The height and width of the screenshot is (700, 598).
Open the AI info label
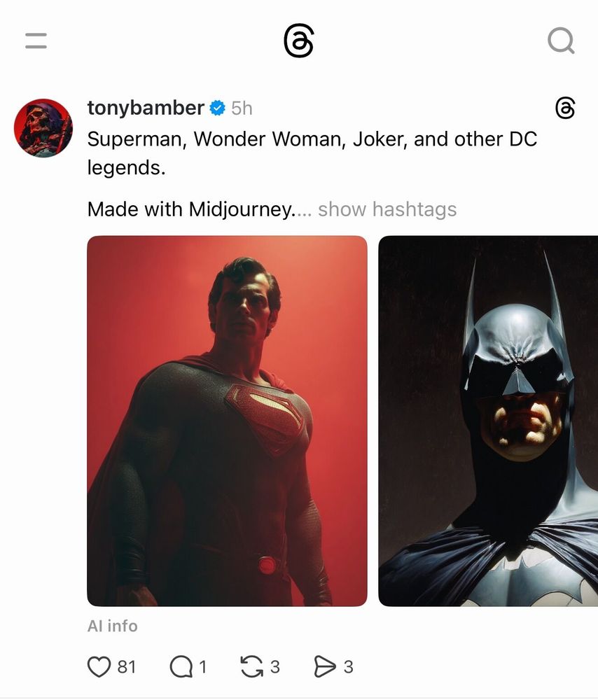click(x=112, y=626)
